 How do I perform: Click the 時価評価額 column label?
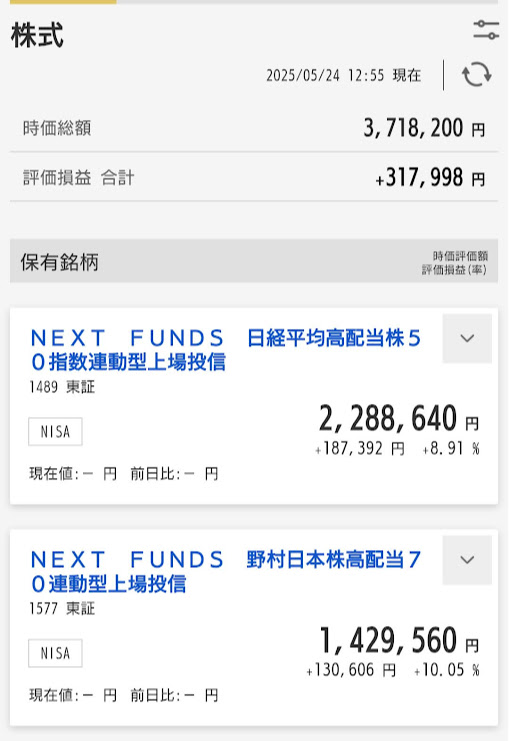click(460, 256)
